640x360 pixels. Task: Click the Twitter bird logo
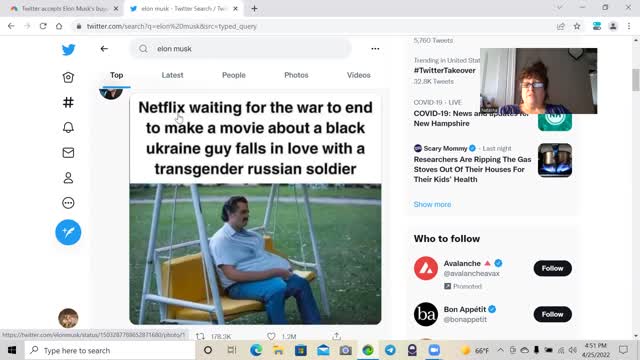(x=68, y=50)
